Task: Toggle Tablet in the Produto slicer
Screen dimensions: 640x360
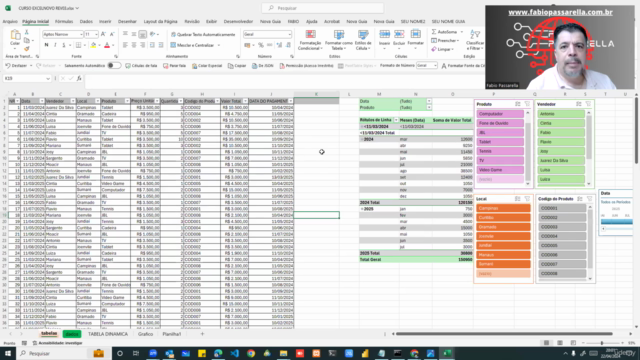Action: tap(500, 142)
